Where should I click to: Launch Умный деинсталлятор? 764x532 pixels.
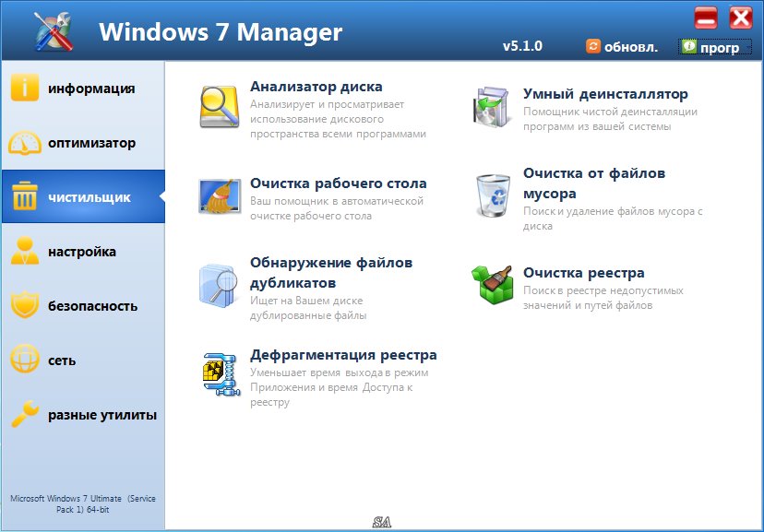605,94
